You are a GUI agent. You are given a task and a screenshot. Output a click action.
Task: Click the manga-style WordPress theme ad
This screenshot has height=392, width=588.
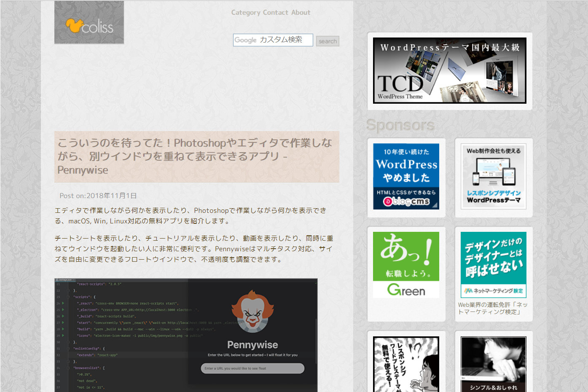[x=406, y=364]
